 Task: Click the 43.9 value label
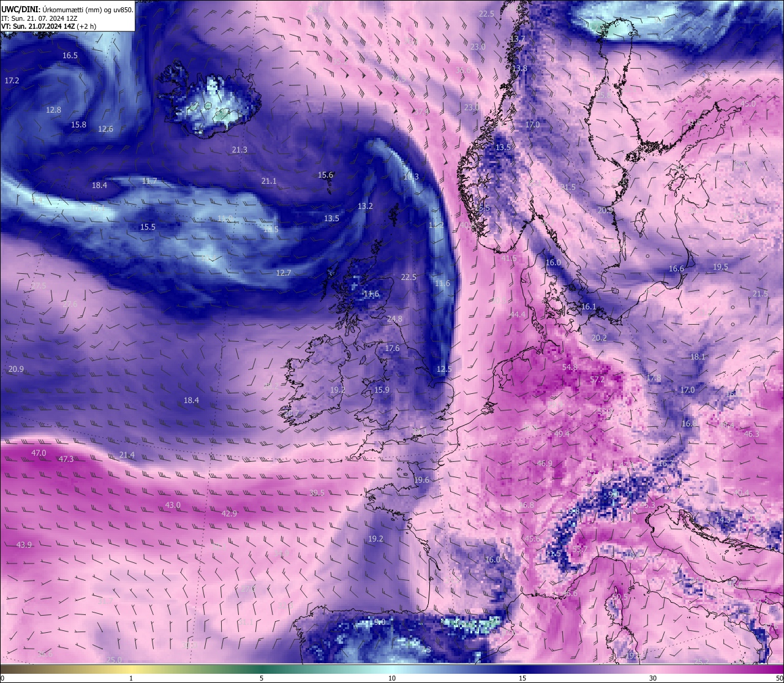click(x=24, y=545)
